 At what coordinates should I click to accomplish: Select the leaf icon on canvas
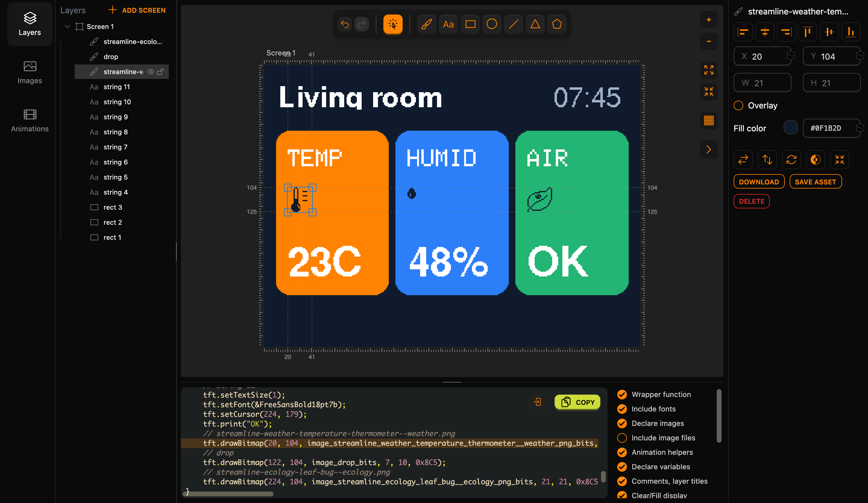coord(539,199)
